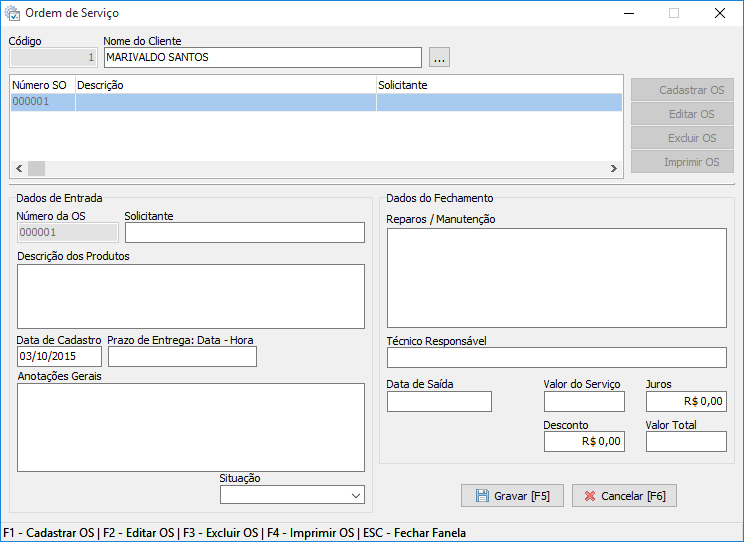Click the Descrição column header
The image size is (744, 542).
(225, 86)
